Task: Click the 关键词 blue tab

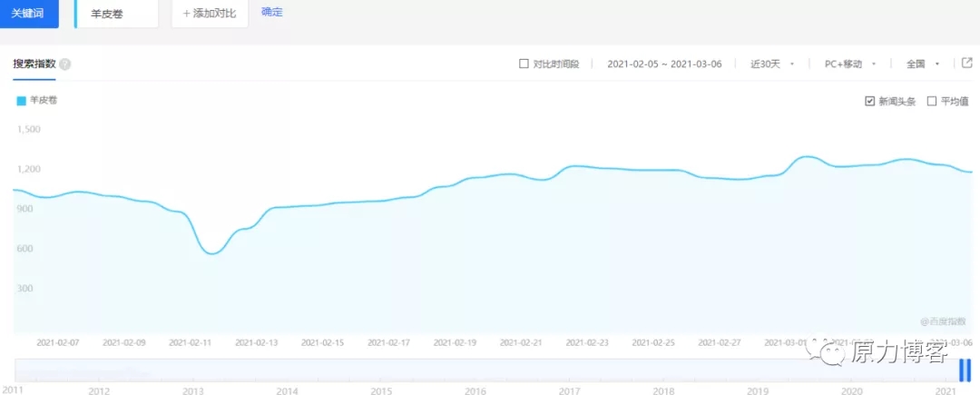Action: [29, 14]
